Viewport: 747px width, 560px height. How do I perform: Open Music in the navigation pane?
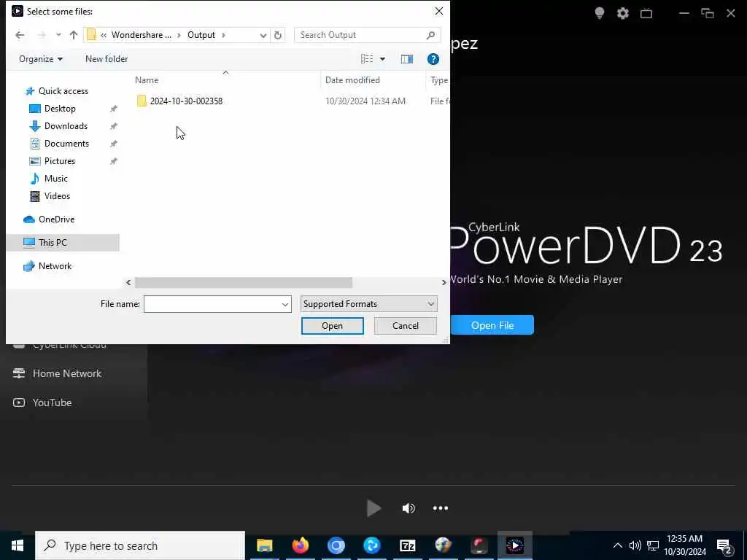coord(55,179)
